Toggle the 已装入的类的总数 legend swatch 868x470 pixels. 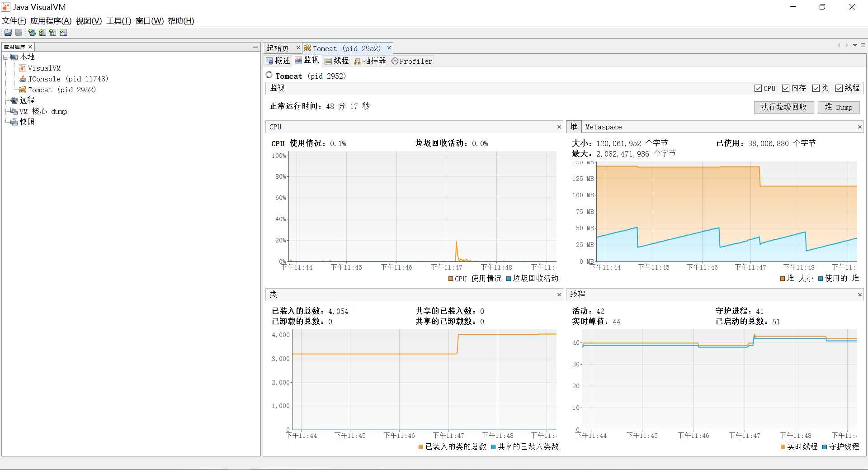[x=421, y=447]
